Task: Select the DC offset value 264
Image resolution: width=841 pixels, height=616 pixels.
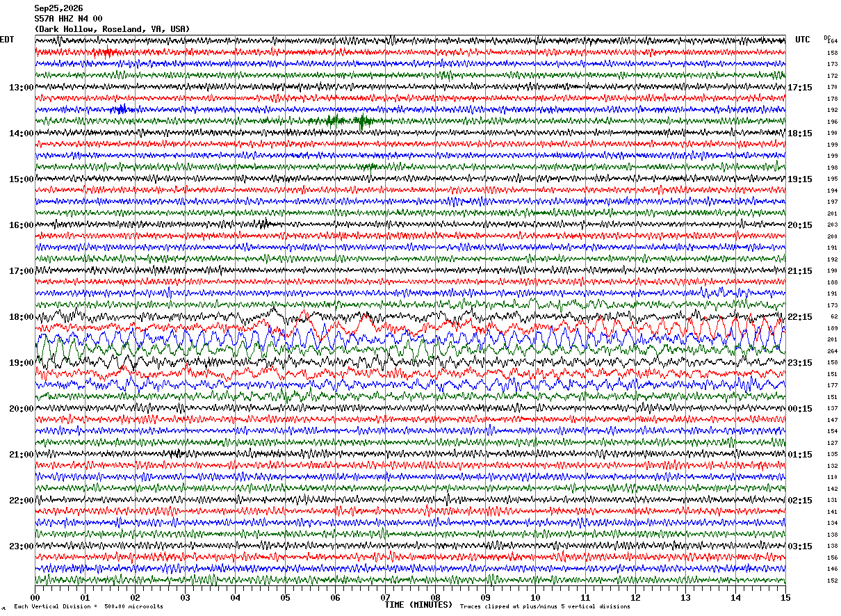Action: [832, 351]
